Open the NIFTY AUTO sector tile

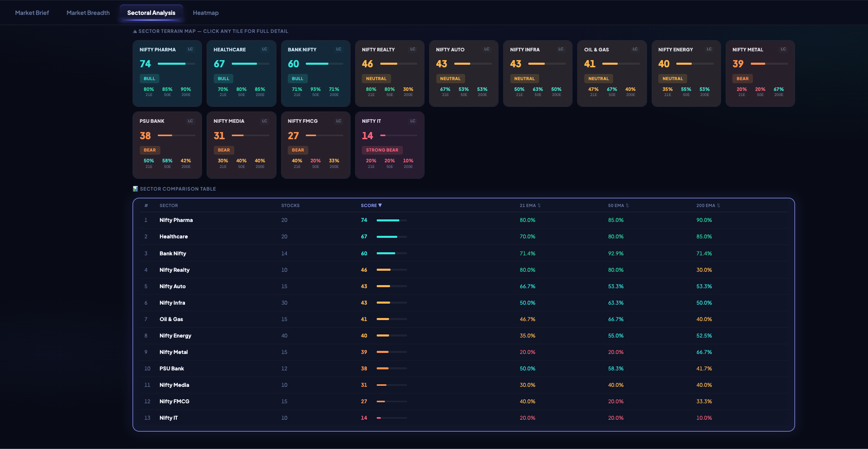click(464, 73)
